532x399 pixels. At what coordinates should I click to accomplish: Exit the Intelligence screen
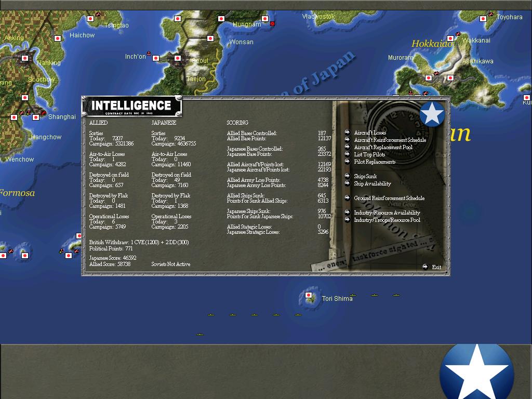click(436, 268)
